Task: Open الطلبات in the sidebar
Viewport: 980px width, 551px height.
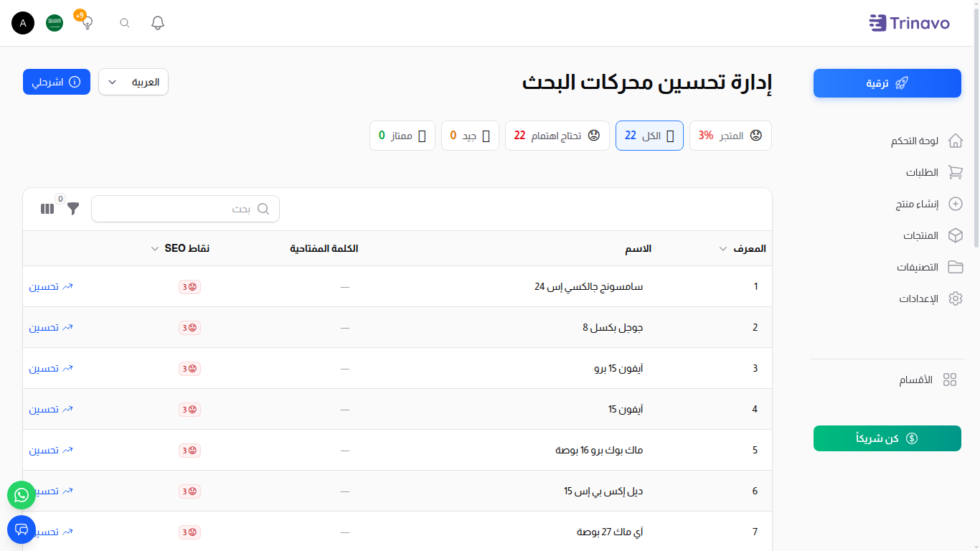Action: [x=922, y=172]
